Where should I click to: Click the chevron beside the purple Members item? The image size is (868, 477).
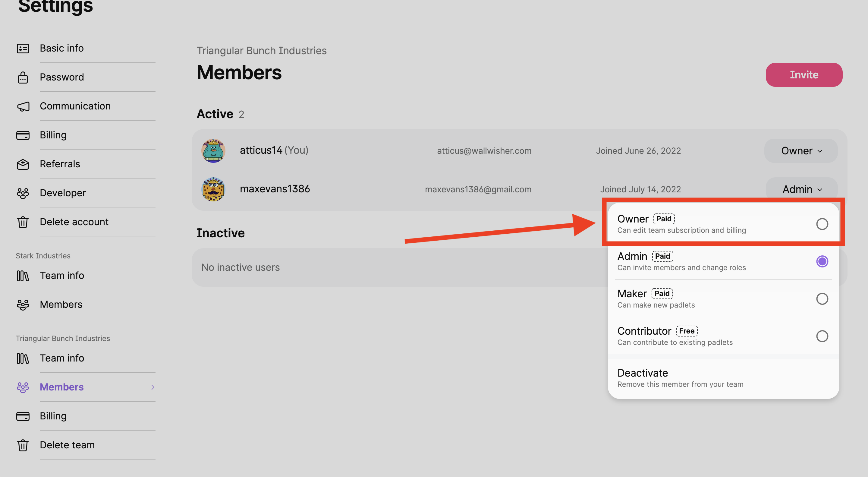pyautogui.click(x=153, y=387)
